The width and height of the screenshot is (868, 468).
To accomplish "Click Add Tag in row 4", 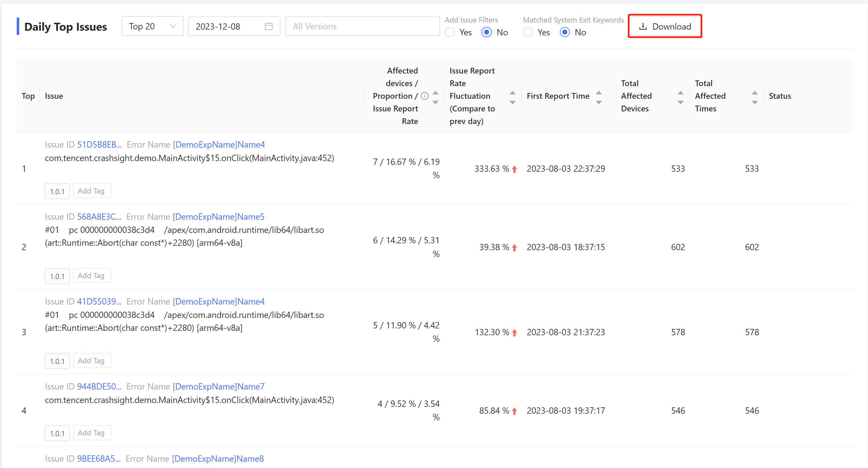I will pyautogui.click(x=92, y=433).
